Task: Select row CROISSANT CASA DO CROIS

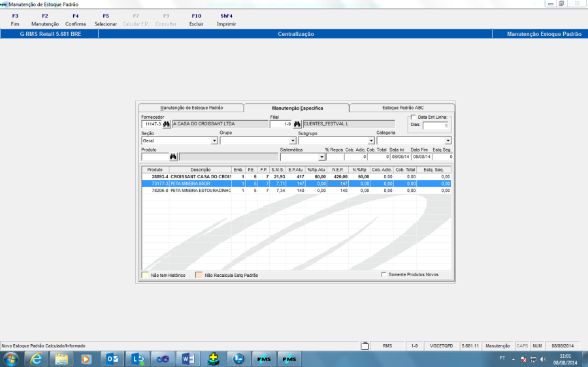Action: pos(296,176)
